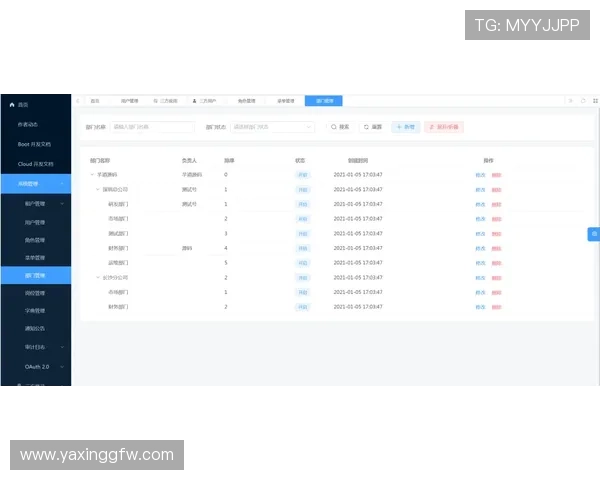Click the red 展开/折叠 button
The height and width of the screenshot is (480, 600).
click(443, 127)
